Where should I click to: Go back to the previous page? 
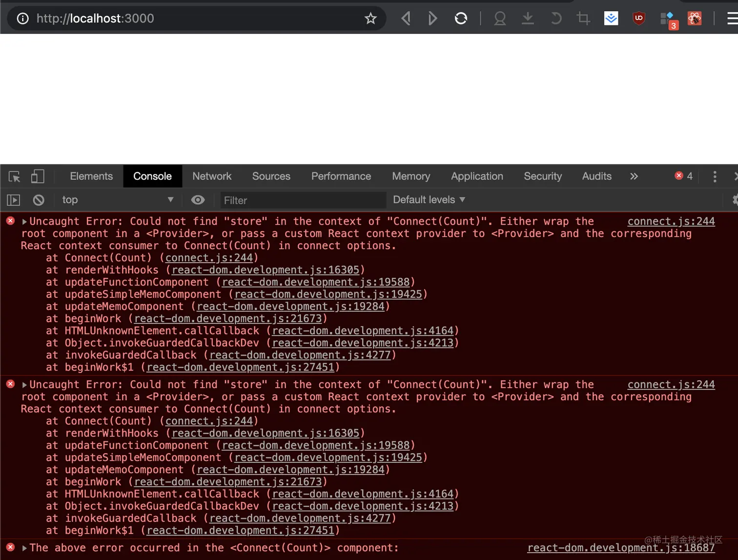(406, 19)
